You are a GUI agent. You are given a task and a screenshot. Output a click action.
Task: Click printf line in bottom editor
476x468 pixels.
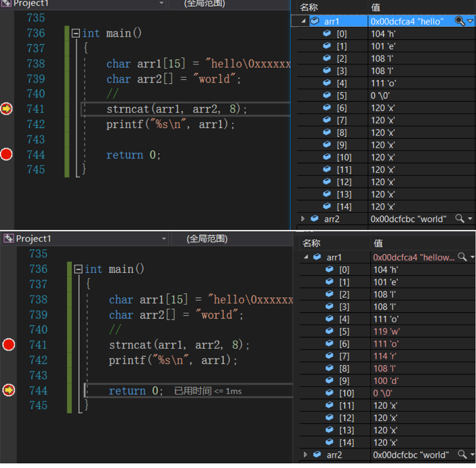pos(173,360)
